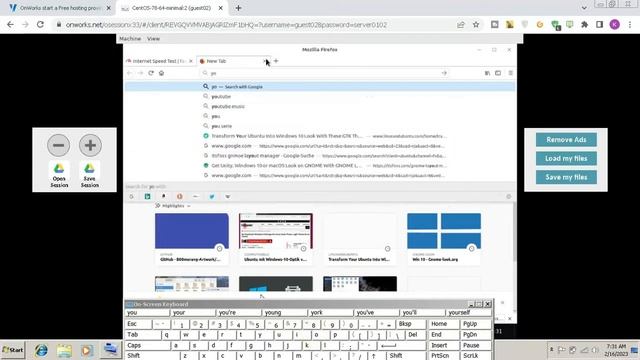
Task: Click the Windows Start button
Action: point(13,350)
